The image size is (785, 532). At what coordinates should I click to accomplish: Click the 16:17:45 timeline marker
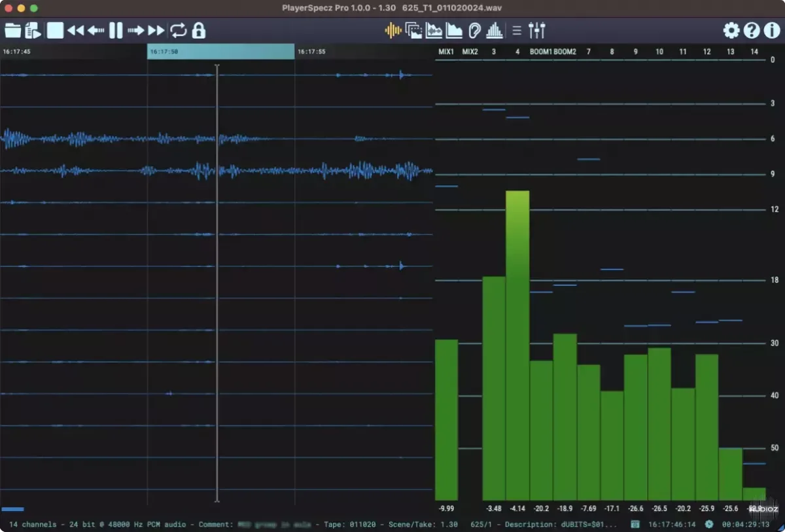tap(17, 51)
